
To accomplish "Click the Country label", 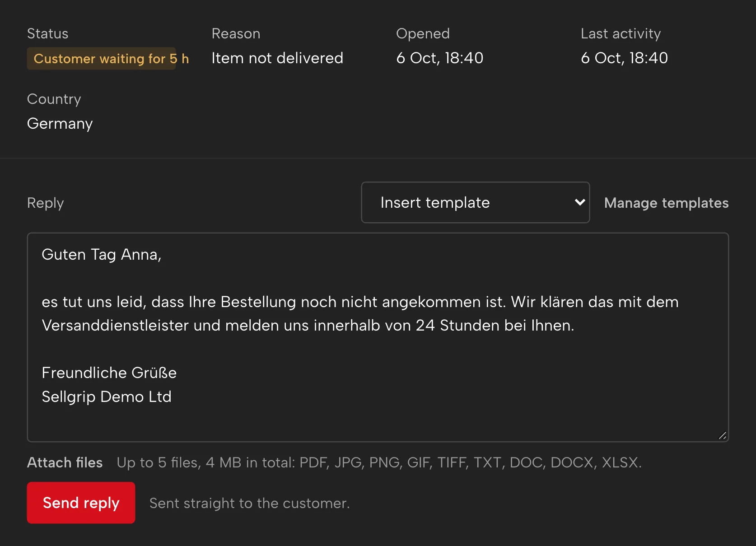I will click(54, 99).
